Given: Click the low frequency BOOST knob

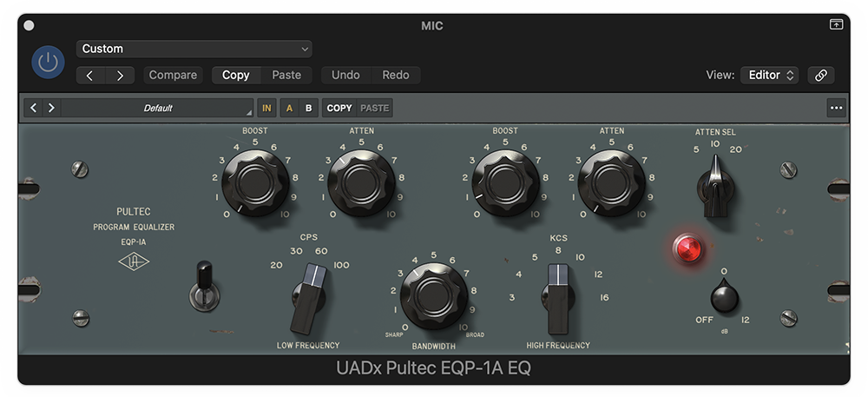Looking at the screenshot, I should [255, 182].
